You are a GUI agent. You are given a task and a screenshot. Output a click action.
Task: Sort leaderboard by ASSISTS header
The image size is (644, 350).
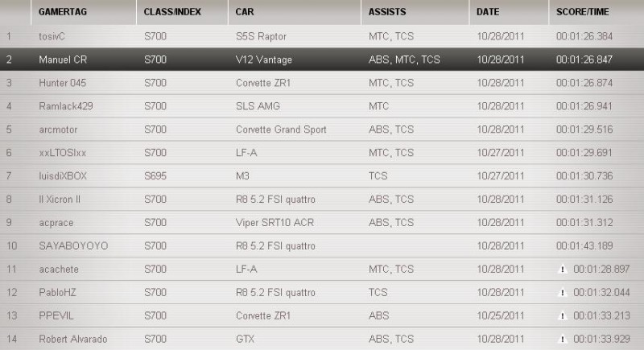point(387,12)
